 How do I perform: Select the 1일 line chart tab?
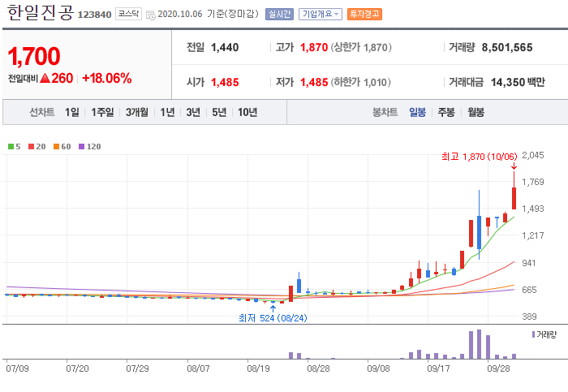click(x=72, y=112)
